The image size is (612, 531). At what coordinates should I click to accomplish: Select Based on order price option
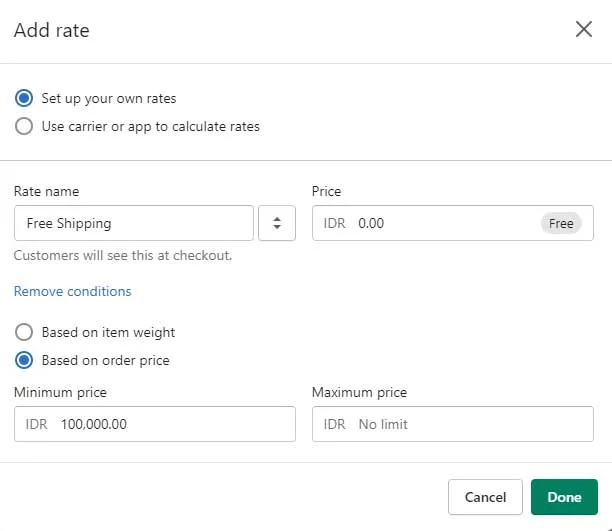[24, 360]
